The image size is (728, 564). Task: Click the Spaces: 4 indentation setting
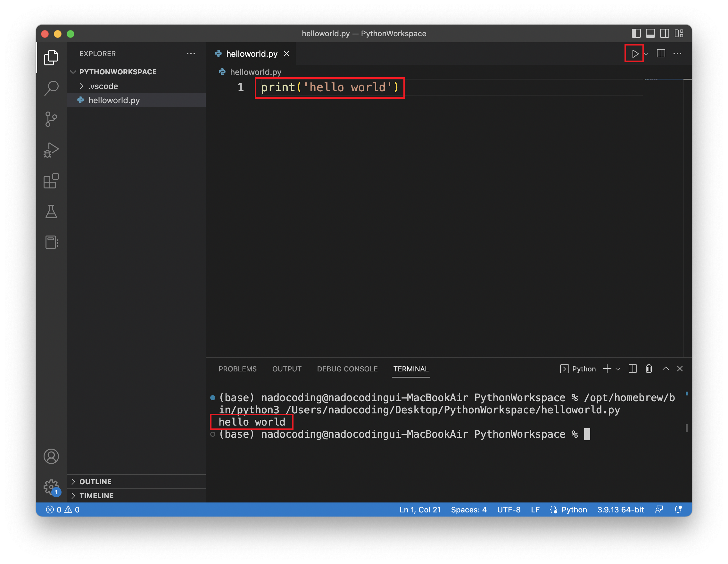click(x=468, y=510)
